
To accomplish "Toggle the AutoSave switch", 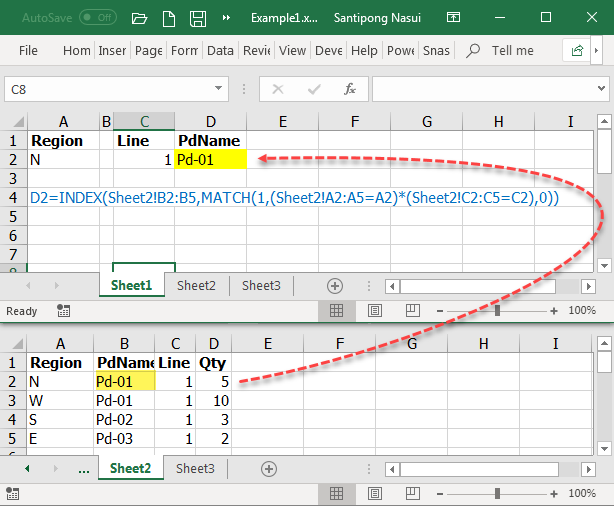I will (x=97, y=17).
